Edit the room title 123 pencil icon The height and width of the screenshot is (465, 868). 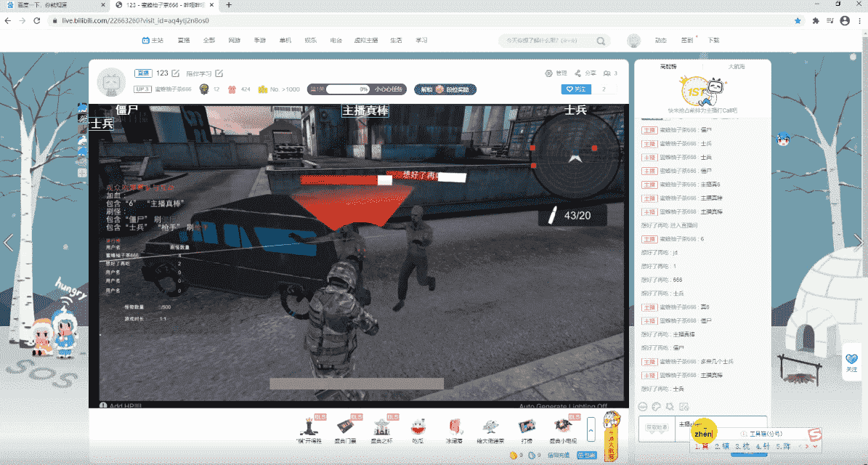[x=176, y=73]
